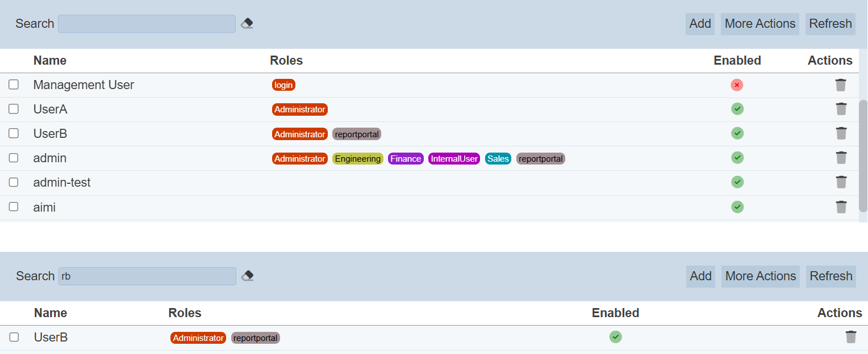Select the Management User checkbox
The height and width of the screenshot is (354, 868).
click(x=14, y=85)
